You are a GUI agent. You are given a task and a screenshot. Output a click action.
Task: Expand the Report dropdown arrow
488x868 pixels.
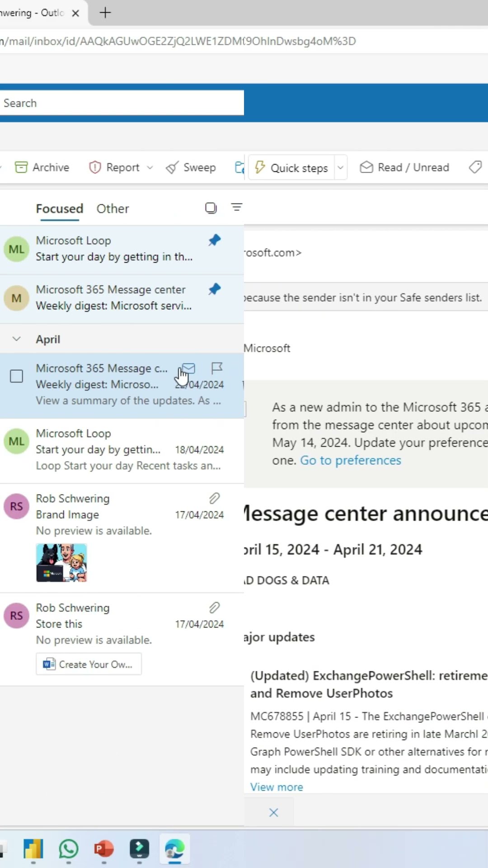coord(150,168)
